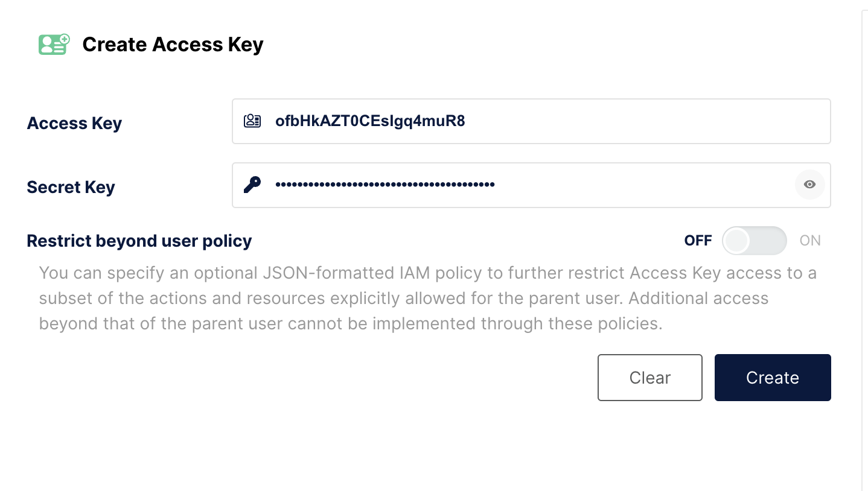Viewport: 868px width, 491px height.
Task: Click the Restrict beyond user policy label
Action: (x=139, y=241)
